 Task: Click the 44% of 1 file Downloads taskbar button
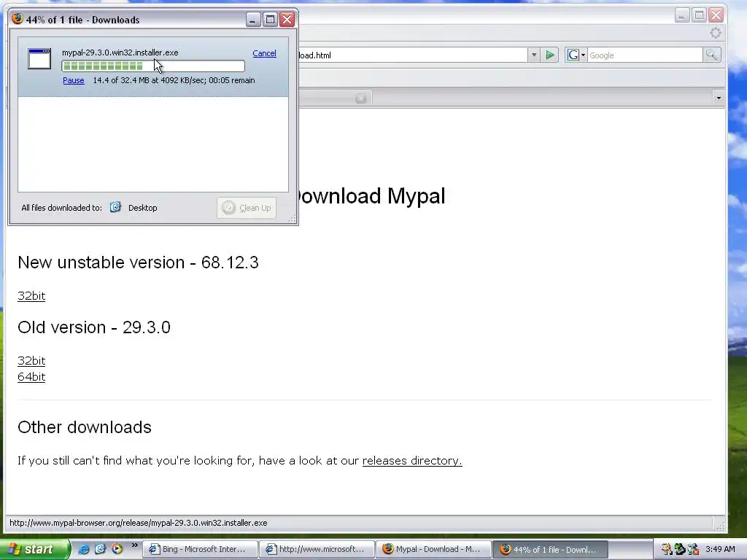pyautogui.click(x=550, y=549)
